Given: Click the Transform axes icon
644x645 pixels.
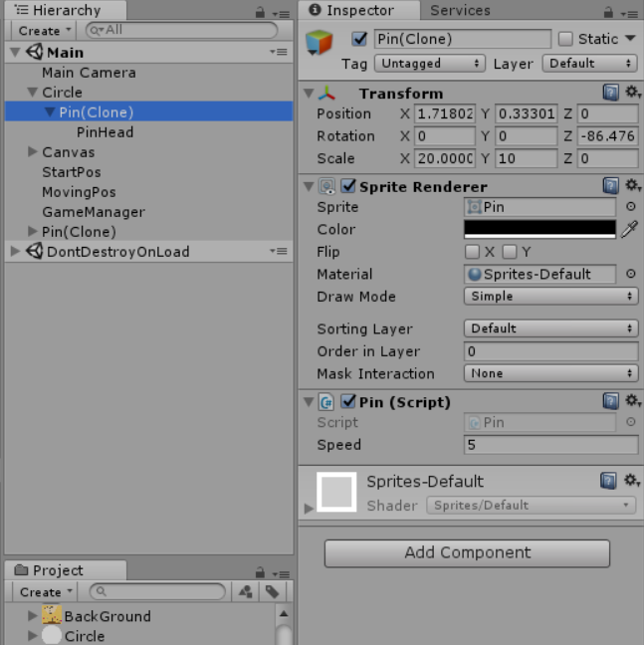Looking at the screenshot, I should pyautogui.click(x=326, y=94).
